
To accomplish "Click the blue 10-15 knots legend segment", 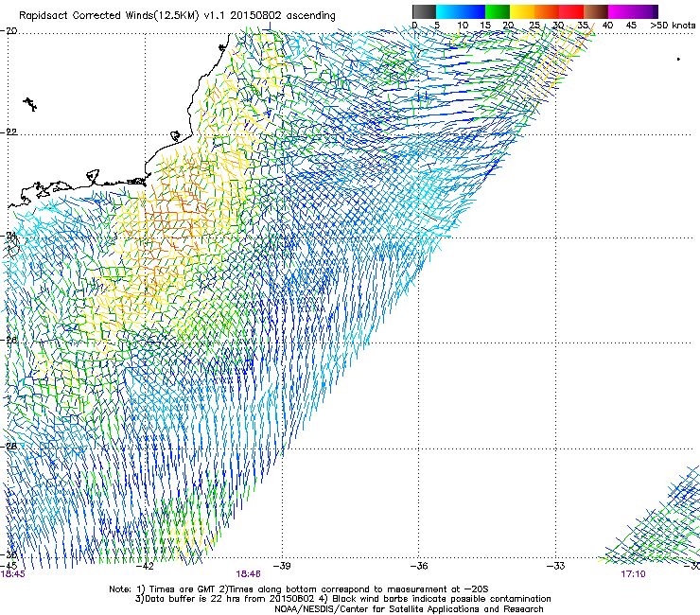I will [473, 11].
